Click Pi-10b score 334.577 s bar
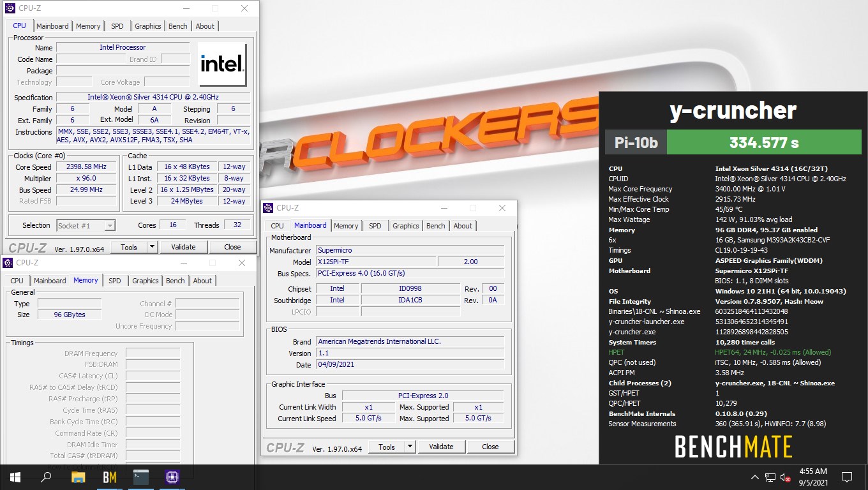 pyautogui.click(x=764, y=142)
